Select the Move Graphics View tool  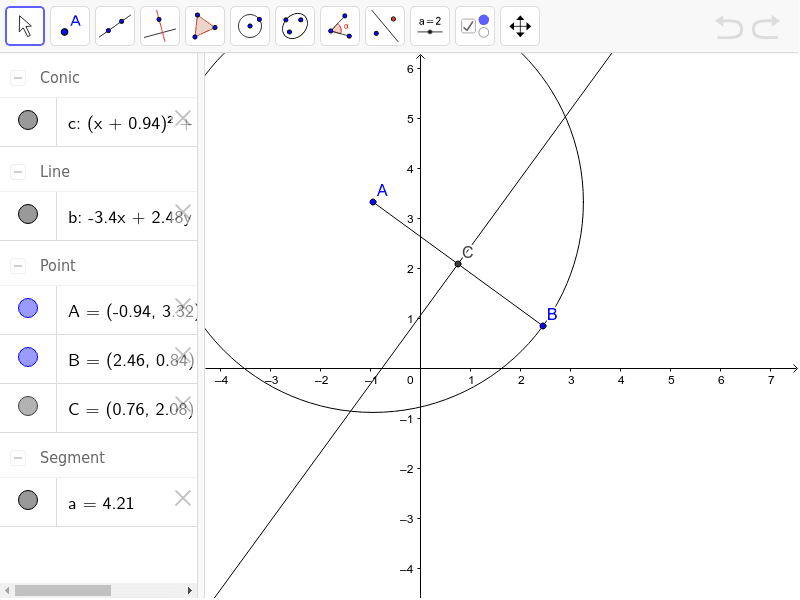pyautogui.click(x=520, y=26)
